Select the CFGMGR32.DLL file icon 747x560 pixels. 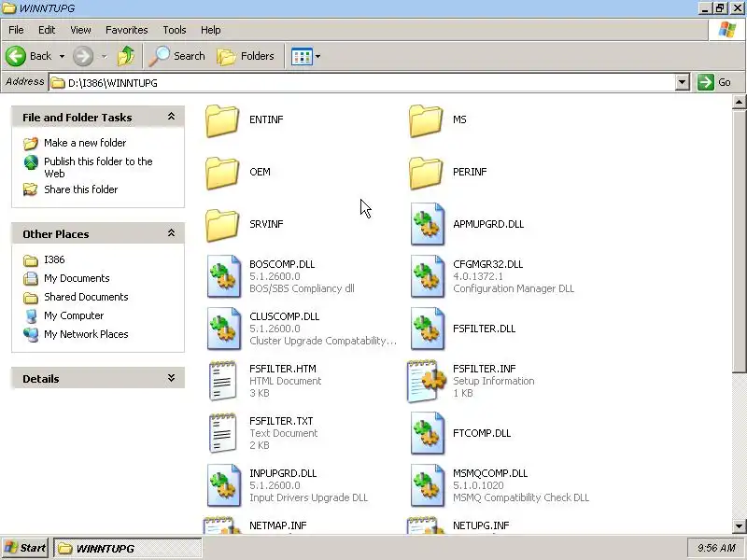(428, 276)
